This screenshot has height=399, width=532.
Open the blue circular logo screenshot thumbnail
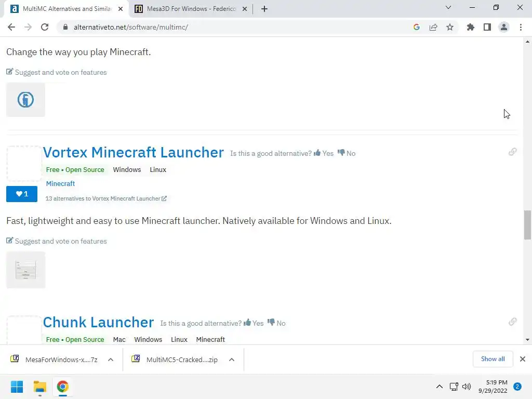point(25,100)
